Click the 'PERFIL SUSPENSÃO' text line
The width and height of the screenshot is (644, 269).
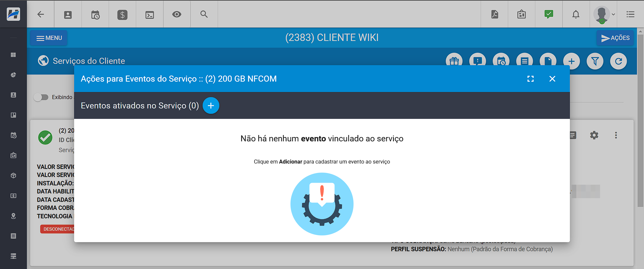472,249
